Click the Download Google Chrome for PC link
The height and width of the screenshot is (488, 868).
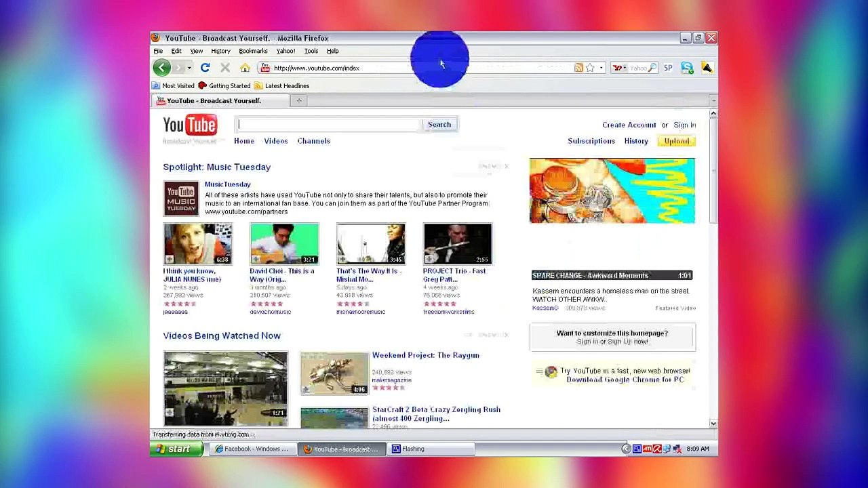click(625, 380)
